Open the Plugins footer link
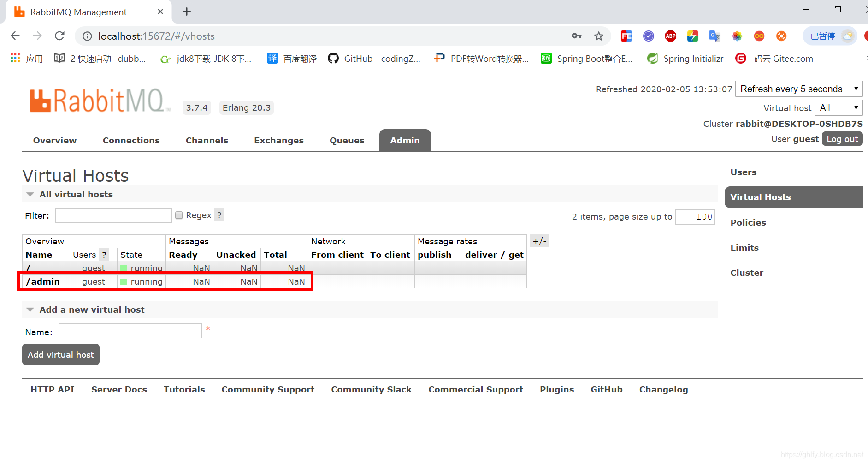Screen dimensions: 868x463 click(x=557, y=389)
